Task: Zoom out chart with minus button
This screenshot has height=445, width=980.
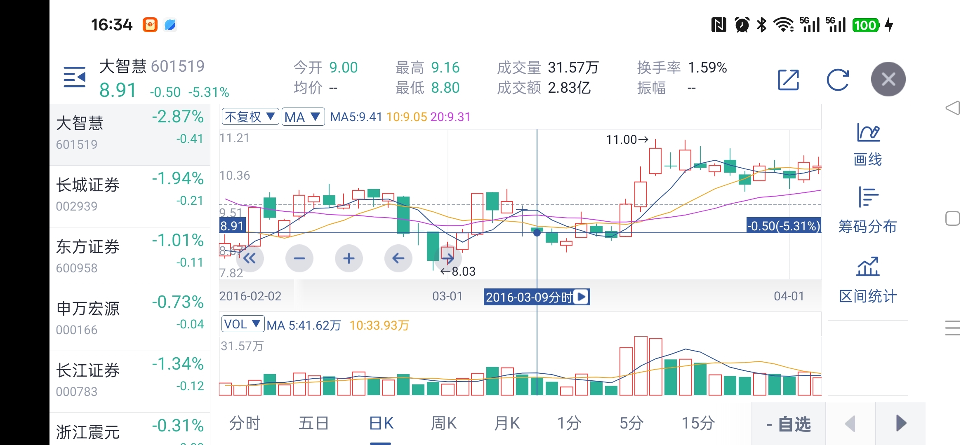Action: click(x=299, y=258)
